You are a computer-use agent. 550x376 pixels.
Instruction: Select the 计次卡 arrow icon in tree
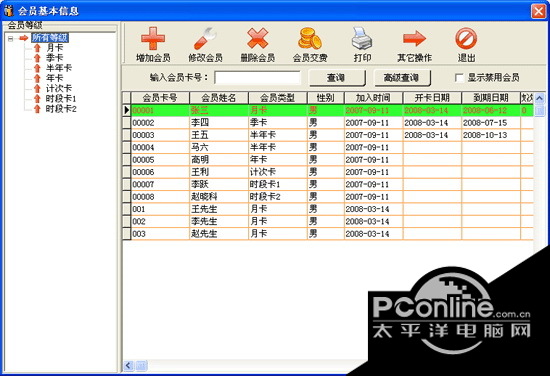(x=37, y=88)
